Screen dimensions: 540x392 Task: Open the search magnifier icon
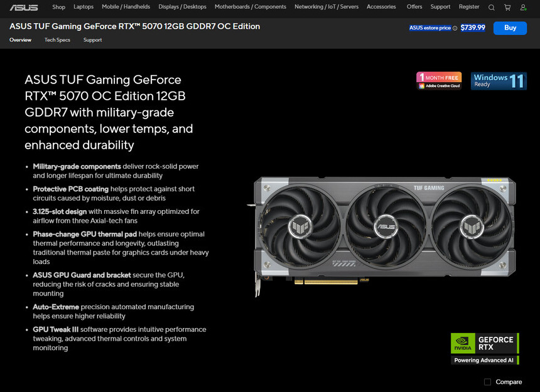click(492, 8)
